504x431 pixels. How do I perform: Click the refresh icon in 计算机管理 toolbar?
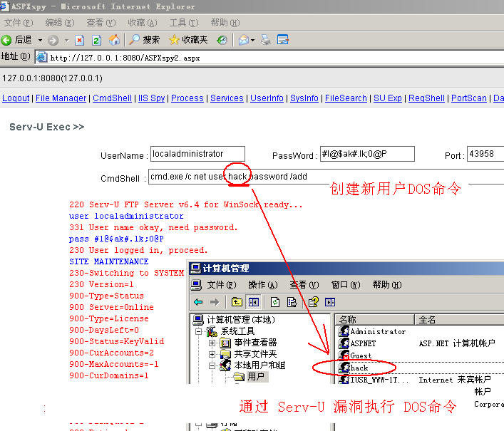point(275,302)
